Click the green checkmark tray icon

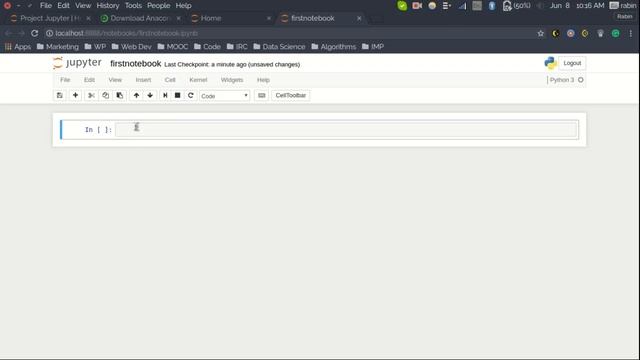click(x=402, y=6)
